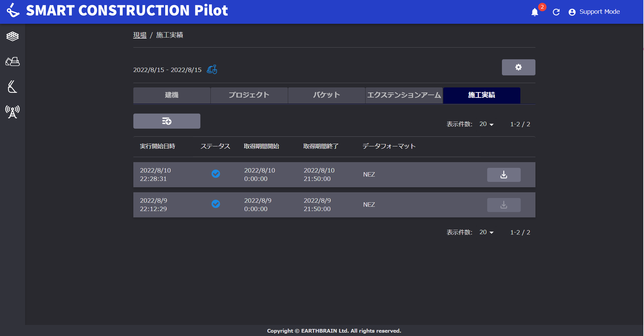The image size is (644, 336).
Task: Click download button for 2022/8/9 row
Action: [x=504, y=205]
